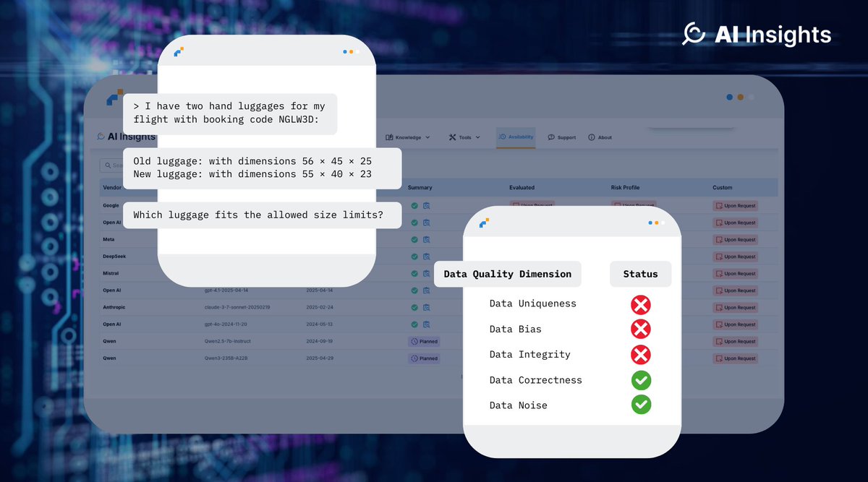The height and width of the screenshot is (482, 868).
Task: Click message mentioning booking code NGLW3D
Action: pos(230,113)
